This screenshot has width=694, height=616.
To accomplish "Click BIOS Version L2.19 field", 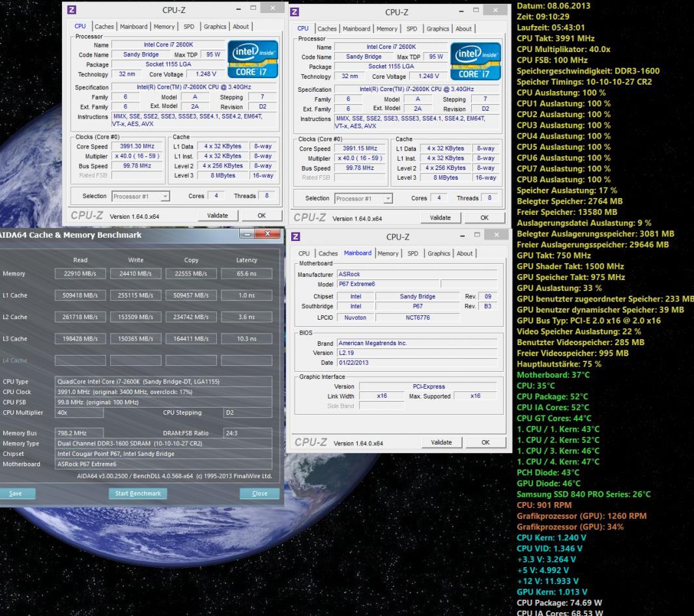I will (417, 353).
